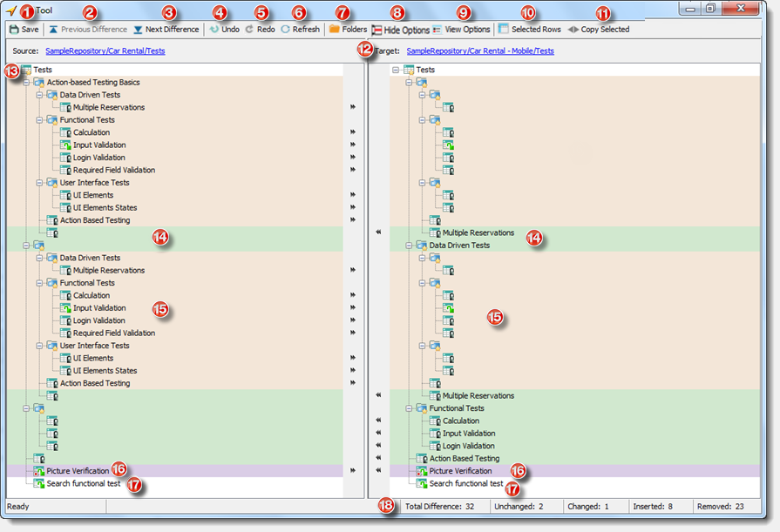This screenshot has width=780, height=532.
Task: Jump to Next Difference
Action: tap(166, 30)
